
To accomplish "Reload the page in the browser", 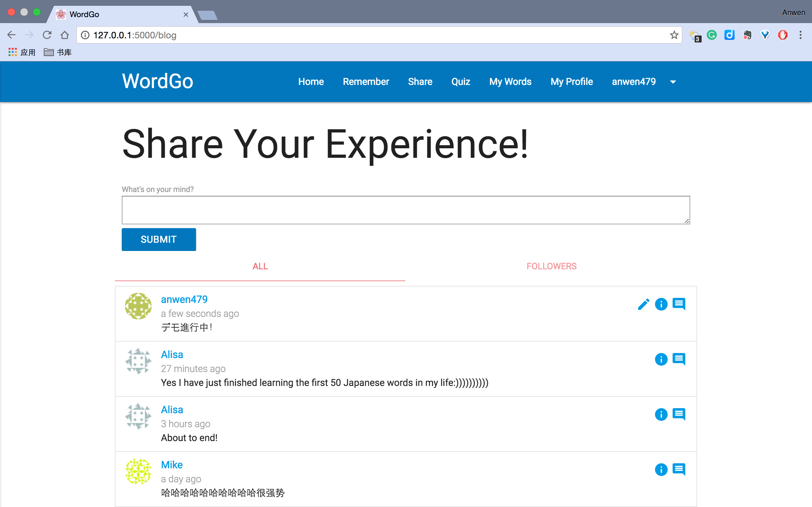I will pyautogui.click(x=47, y=35).
